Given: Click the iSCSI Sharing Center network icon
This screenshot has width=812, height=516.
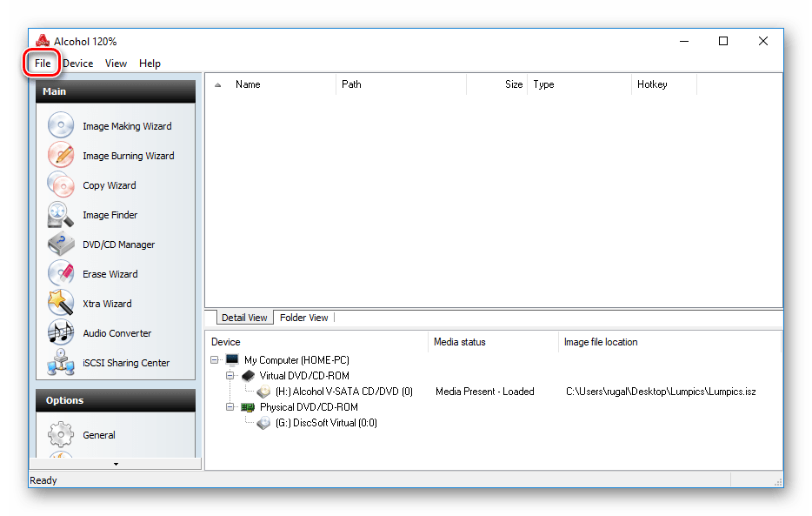Looking at the screenshot, I should 61,362.
